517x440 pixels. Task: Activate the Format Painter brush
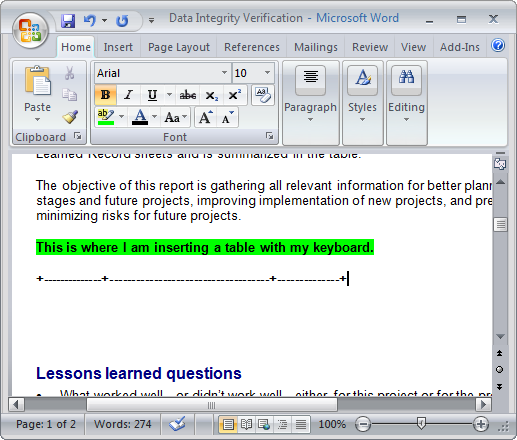(x=70, y=117)
